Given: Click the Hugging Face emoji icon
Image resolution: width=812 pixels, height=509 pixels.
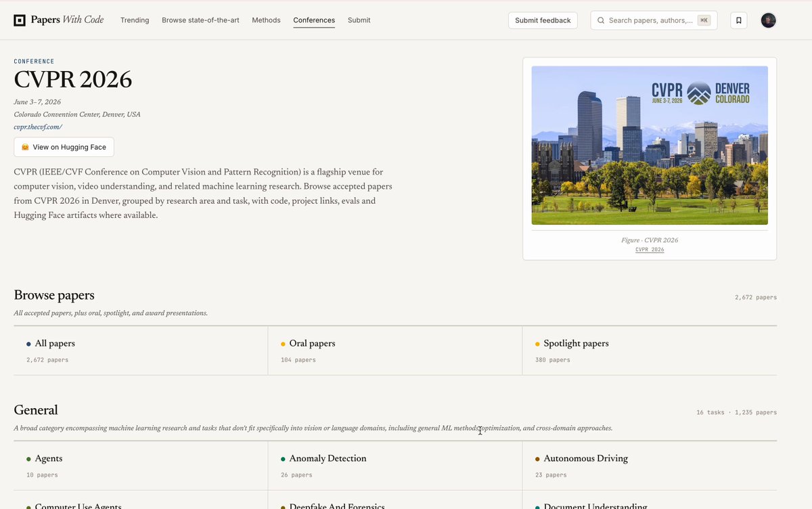Looking at the screenshot, I should pyautogui.click(x=25, y=147).
